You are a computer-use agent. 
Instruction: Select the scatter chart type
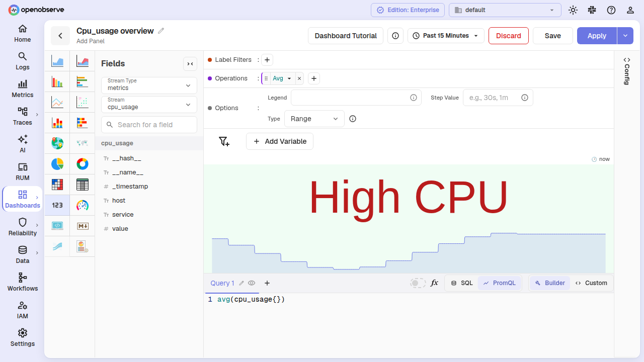tap(83, 102)
